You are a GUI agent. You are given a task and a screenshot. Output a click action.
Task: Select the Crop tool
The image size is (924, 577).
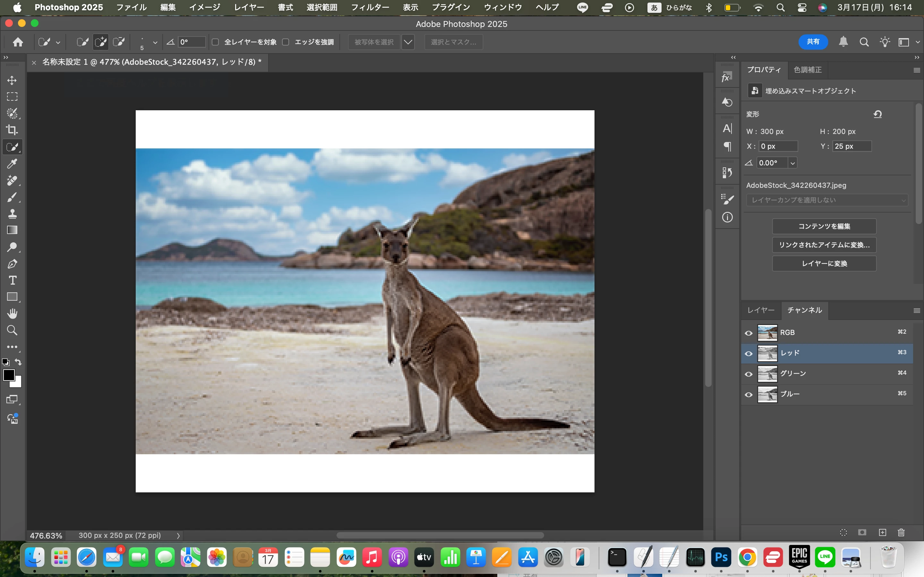tap(12, 130)
